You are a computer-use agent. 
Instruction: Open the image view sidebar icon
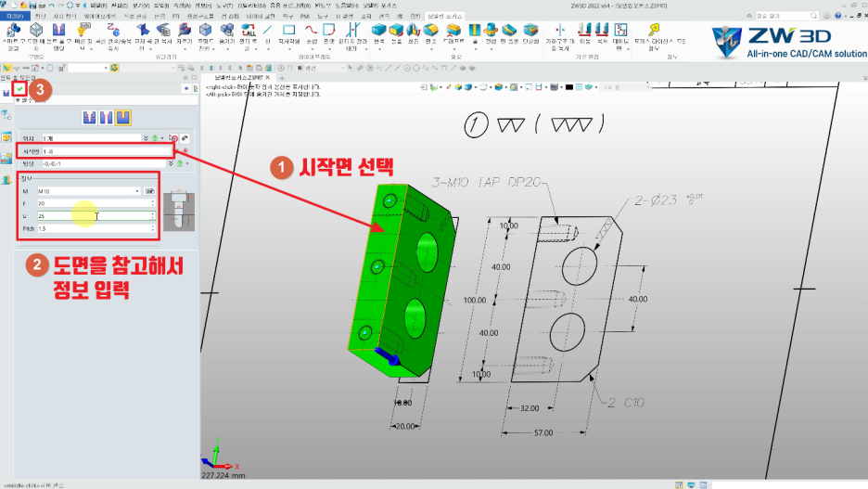click(6, 159)
